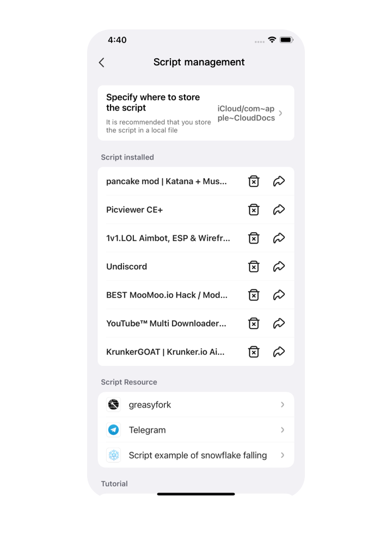Delete the Undiscord script
The height and width of the screenshot is (545, 392).
[254, 267]
